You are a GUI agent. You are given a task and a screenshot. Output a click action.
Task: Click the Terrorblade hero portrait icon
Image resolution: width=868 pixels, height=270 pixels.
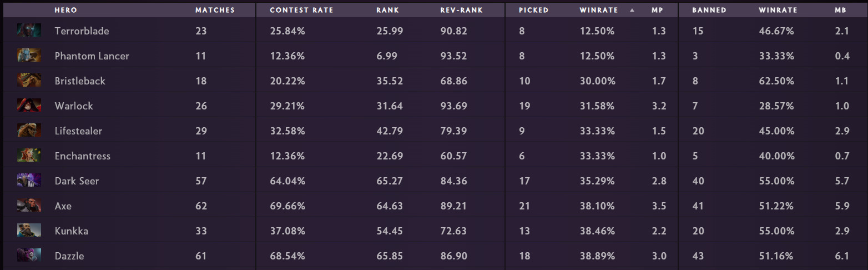[29, 31]
